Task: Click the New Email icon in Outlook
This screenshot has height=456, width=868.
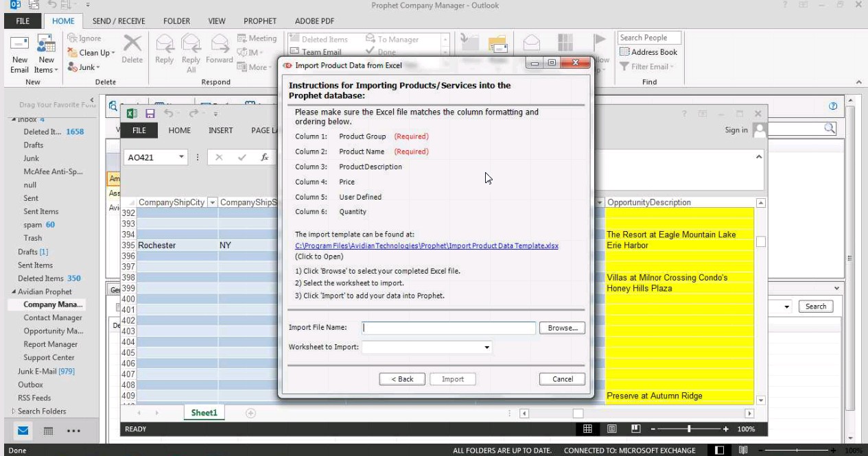Action: [x=20, y=53]
